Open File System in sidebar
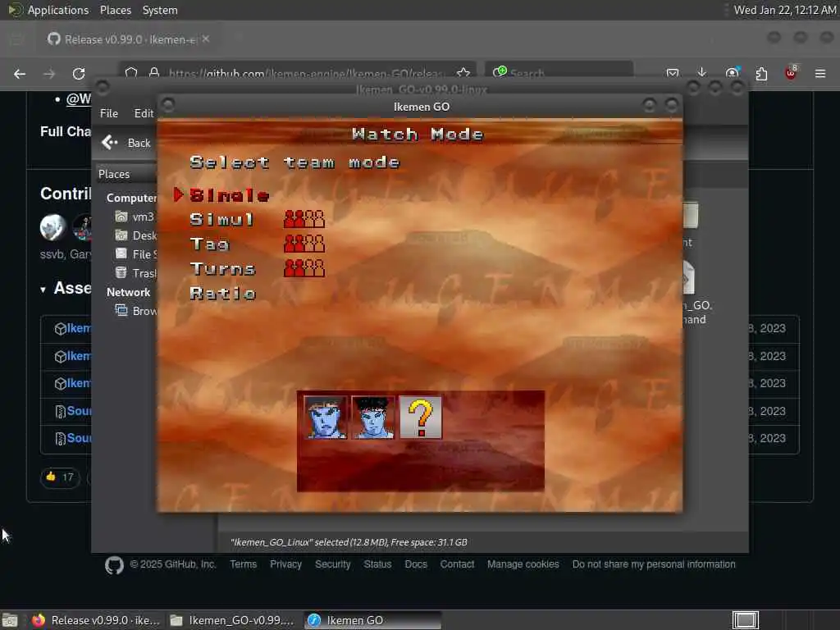Viewport: 840px width, 630px height. click(x=136, y=254)
